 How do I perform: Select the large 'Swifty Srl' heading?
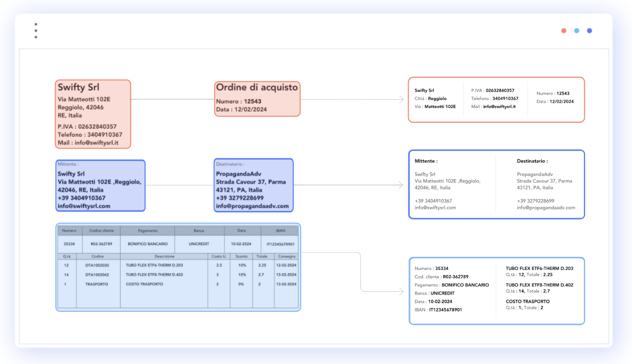pyautogui.click(x=78, y=87)
